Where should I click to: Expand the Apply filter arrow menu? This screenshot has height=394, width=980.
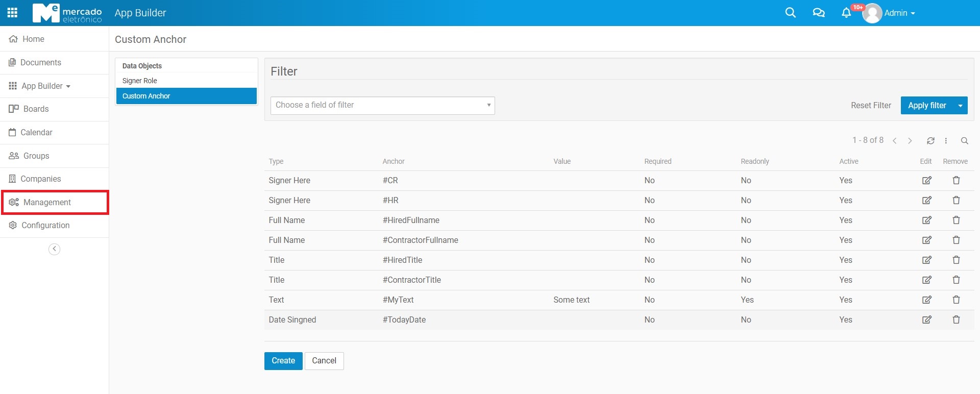click(960, 106)
